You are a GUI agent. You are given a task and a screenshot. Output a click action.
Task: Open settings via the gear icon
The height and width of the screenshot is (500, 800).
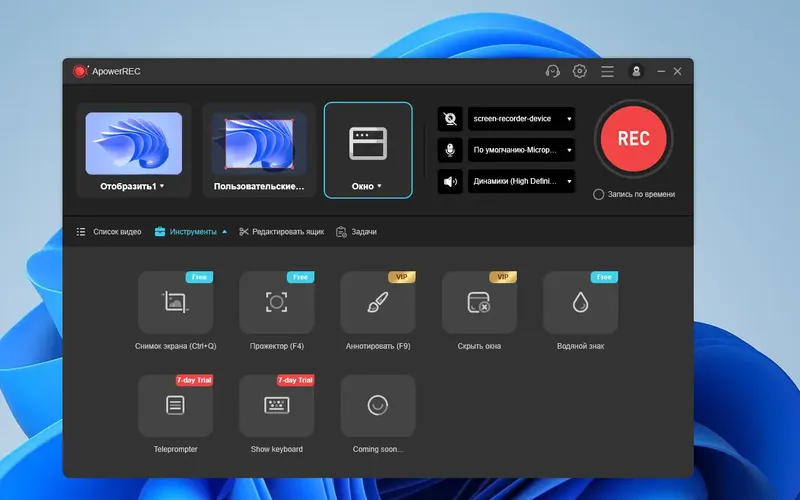[x=580, y=71]
